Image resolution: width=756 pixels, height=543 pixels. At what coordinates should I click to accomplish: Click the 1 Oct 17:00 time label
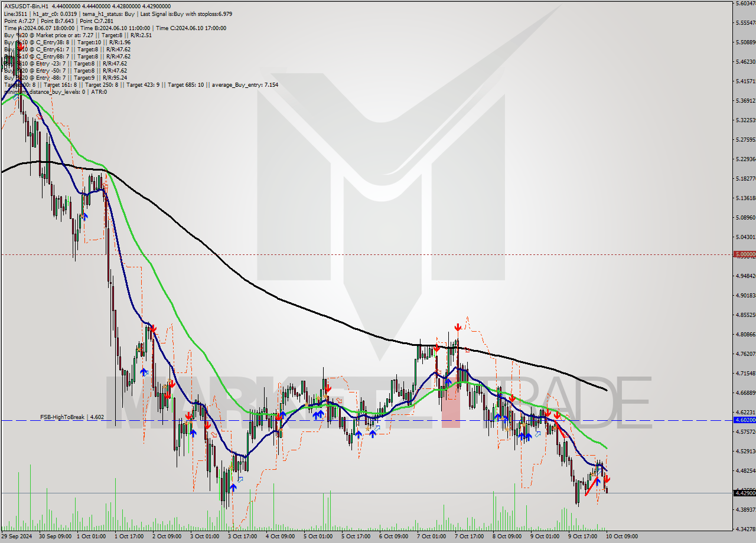click(x=131, y=537)
